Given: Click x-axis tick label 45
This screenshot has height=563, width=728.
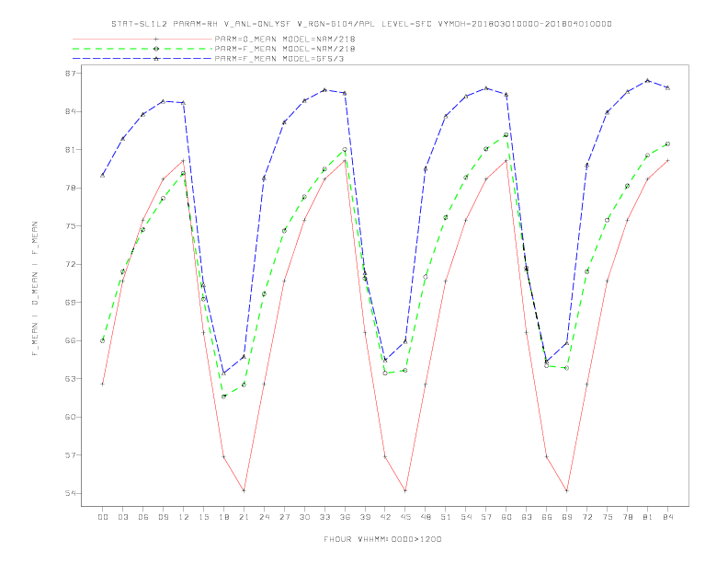Looking at the screenshot, I should 405,517.
